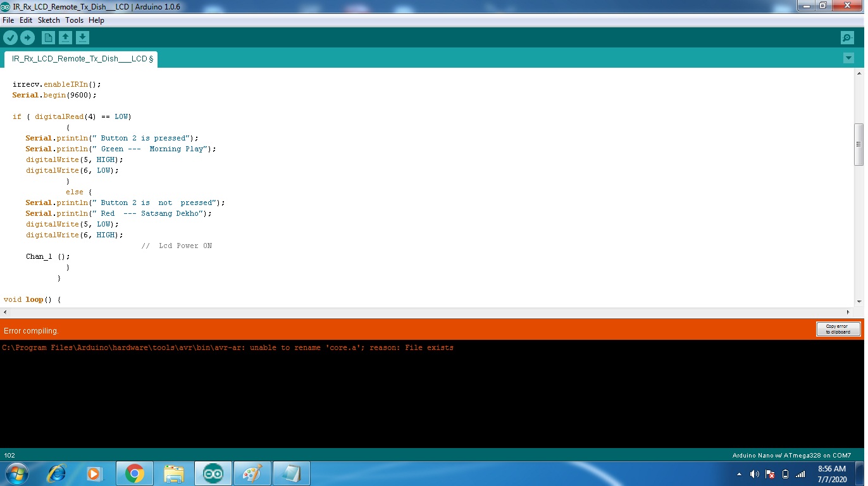The height and width of the screenshot is (486, 868).
Task: Click 'Arduino Nano w/ ATmega328 on COM7' status
Action: coord(791,455)
